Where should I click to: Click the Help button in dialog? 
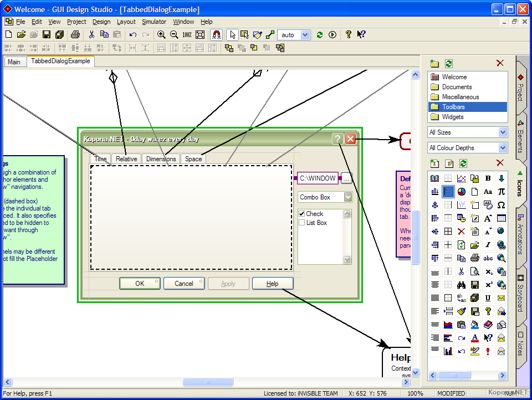point(273,284)
